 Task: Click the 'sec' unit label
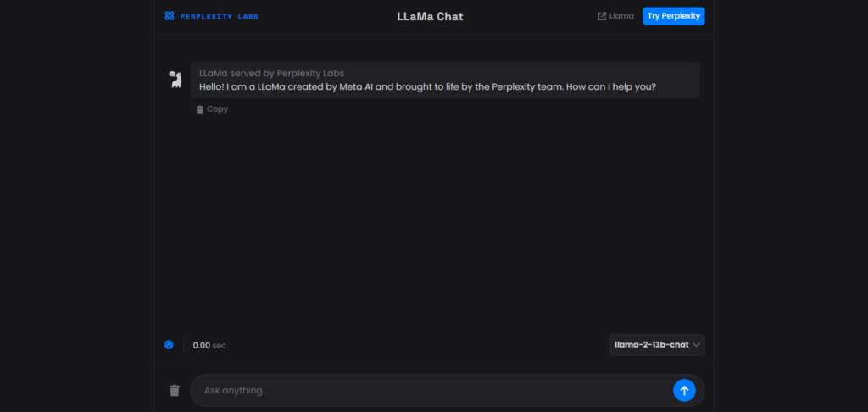point(220,346)
